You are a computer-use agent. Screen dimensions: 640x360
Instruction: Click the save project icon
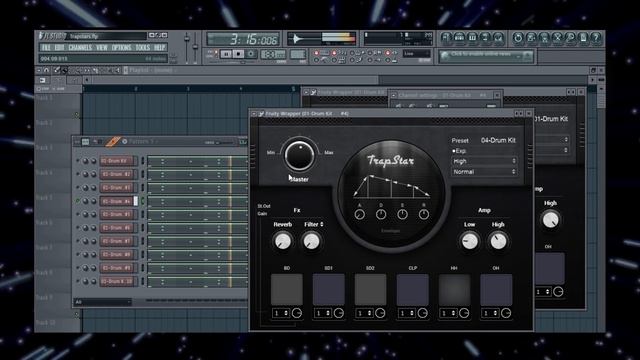click(531, 38)
